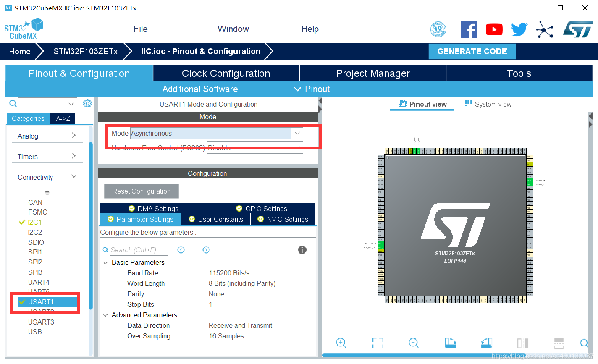Switch to Clock Configuration tab
This screenshot has width=598, height=364.
(x=226, y=73)
